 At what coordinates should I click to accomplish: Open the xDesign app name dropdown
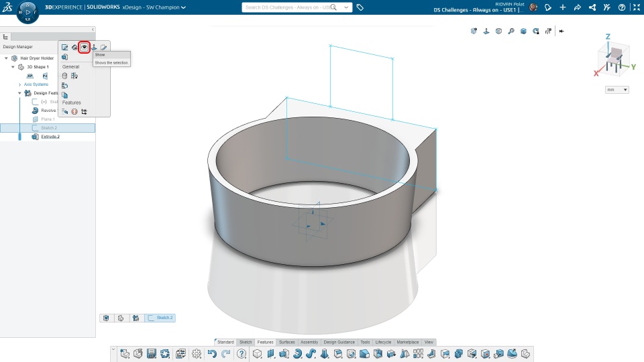[x=183, y=7]
